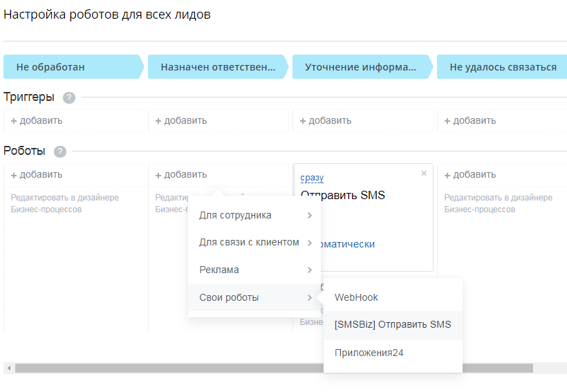Open designer link under Не обработан column

coord(65,203)
